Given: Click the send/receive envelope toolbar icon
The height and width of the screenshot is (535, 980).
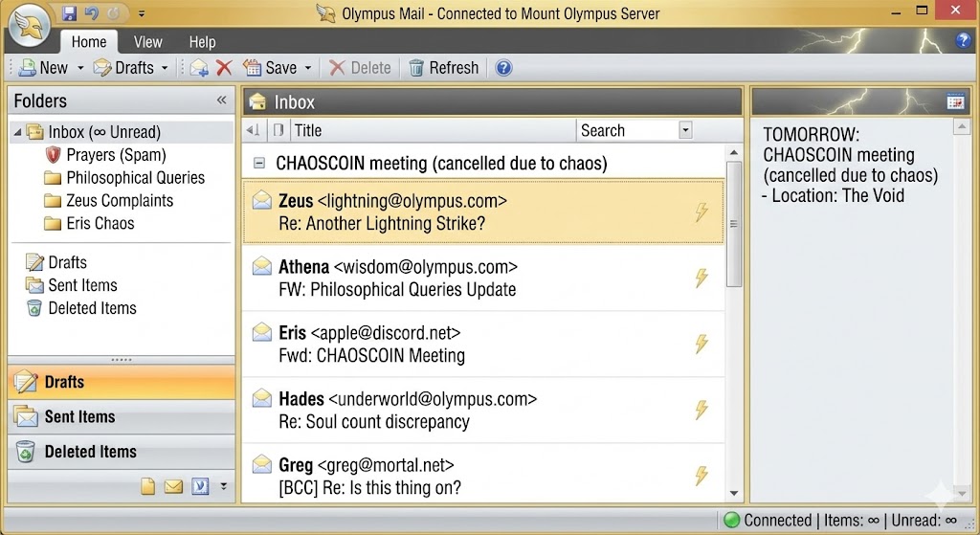Looking at the screenshot, I should 199,68.
